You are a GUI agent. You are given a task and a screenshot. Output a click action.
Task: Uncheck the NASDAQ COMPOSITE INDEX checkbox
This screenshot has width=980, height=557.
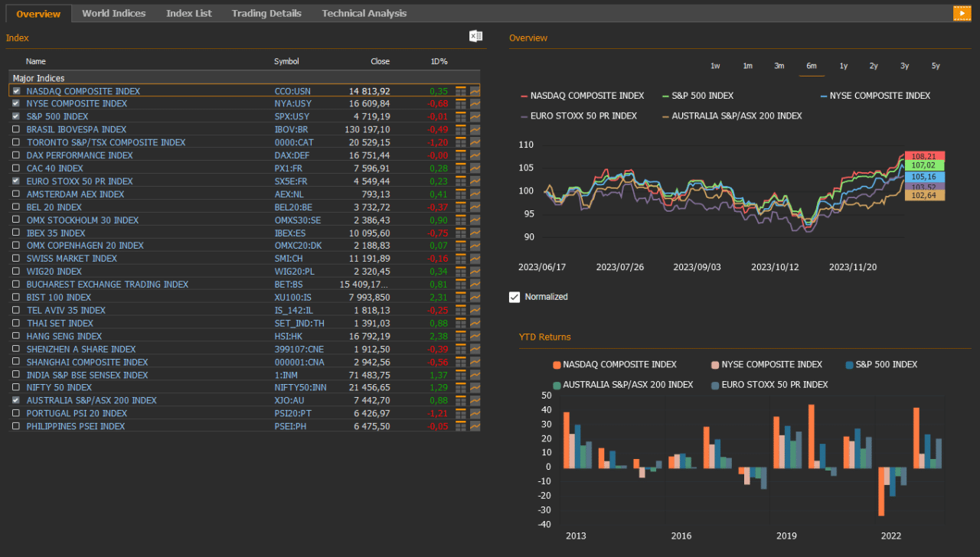(x=17, y=90)
